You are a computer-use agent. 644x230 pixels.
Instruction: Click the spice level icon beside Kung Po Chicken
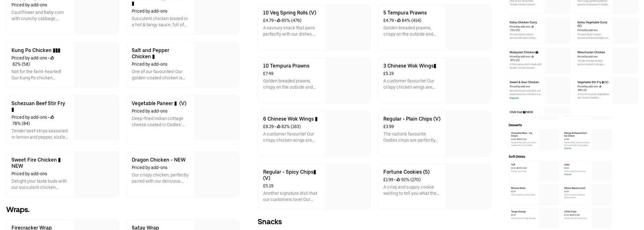pos(57,51)
